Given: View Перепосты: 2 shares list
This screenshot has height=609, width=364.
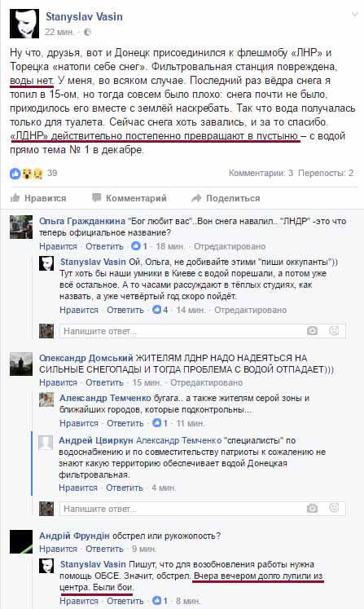Looking at the screenshot, I should (326, 173).
